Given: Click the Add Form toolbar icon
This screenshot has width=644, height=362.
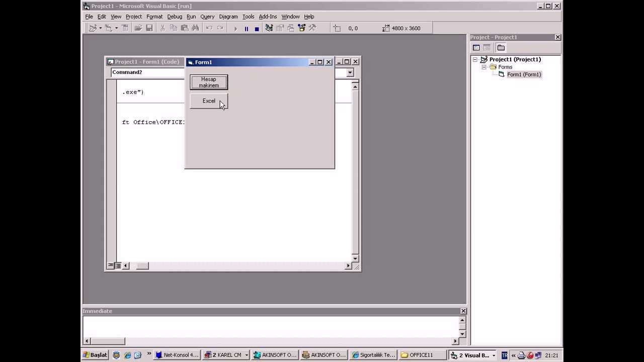Looking at the screenshot, I should 109,28.
